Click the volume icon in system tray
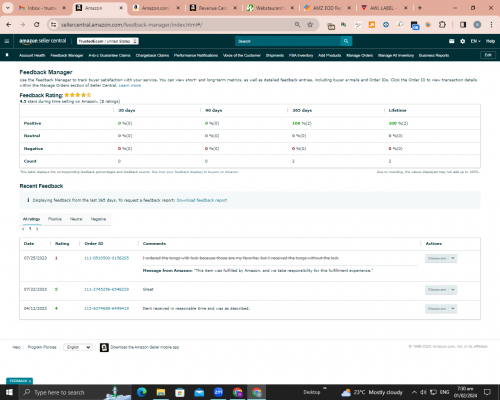Screen dimensions: 500x400 tap(423, 392)
